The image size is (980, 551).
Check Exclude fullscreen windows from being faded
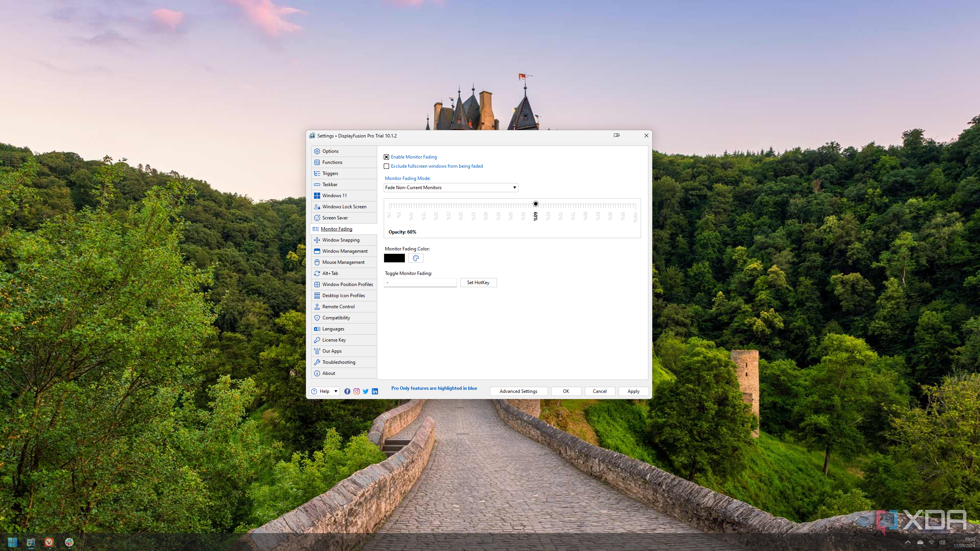click(x=386, y=166)
